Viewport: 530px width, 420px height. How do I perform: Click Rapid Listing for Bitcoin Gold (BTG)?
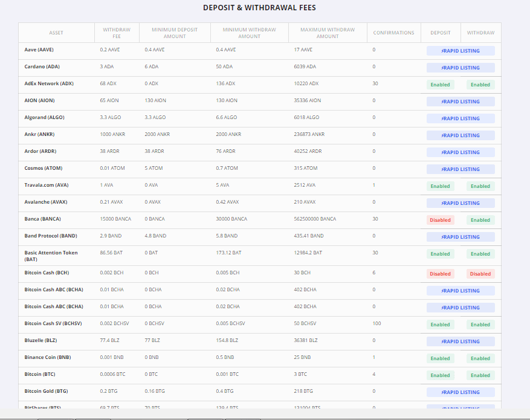[461, 392]
